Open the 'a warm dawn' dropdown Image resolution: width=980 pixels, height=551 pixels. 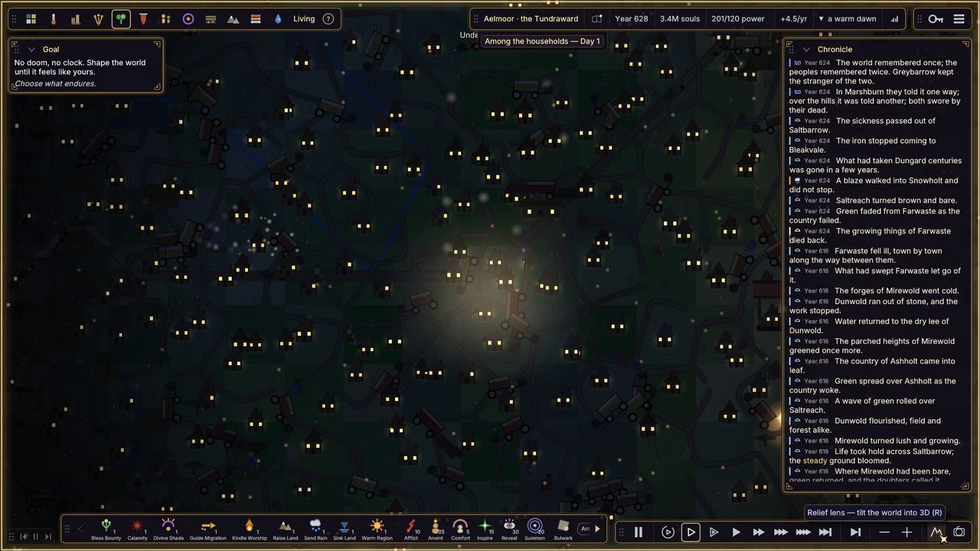848,19
